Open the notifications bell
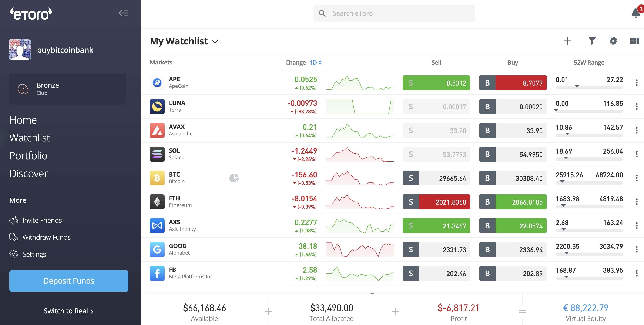Image resolution: width=644 pixels, height=325 pixels. [636, 13]
